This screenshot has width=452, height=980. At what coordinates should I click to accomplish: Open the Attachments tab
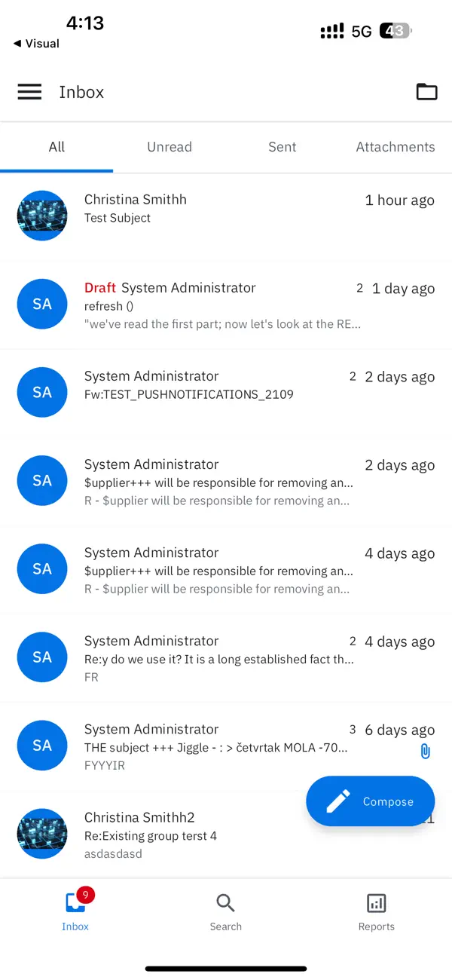(395, 146)
